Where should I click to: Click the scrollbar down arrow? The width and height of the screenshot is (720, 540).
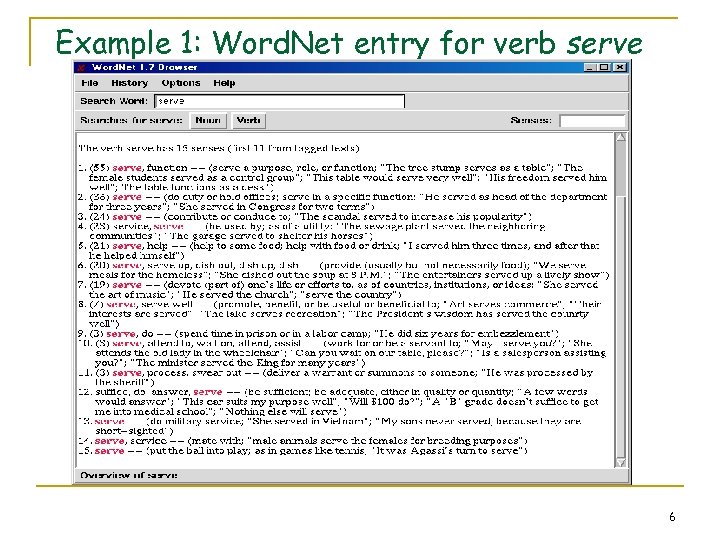[x=620, y=462]
